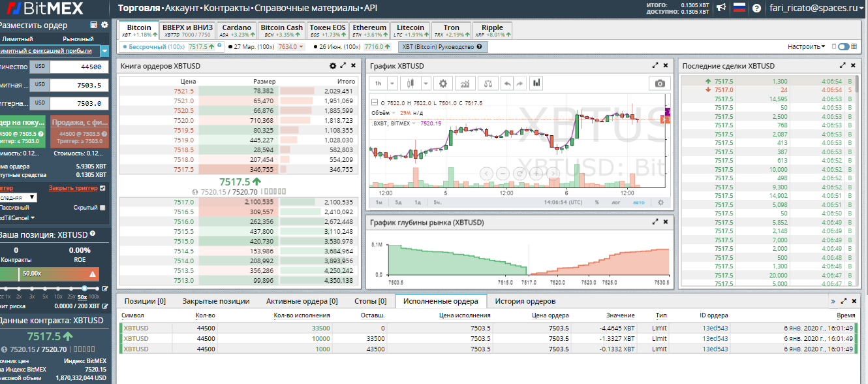
Task: Open order type dropdown arrow
Action: click(x=105, y=51)
